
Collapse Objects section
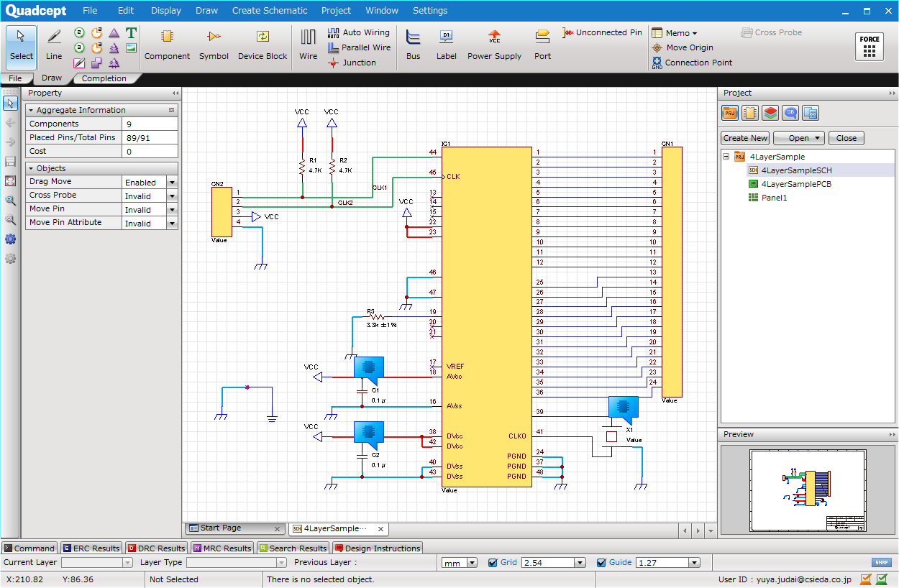31,168
